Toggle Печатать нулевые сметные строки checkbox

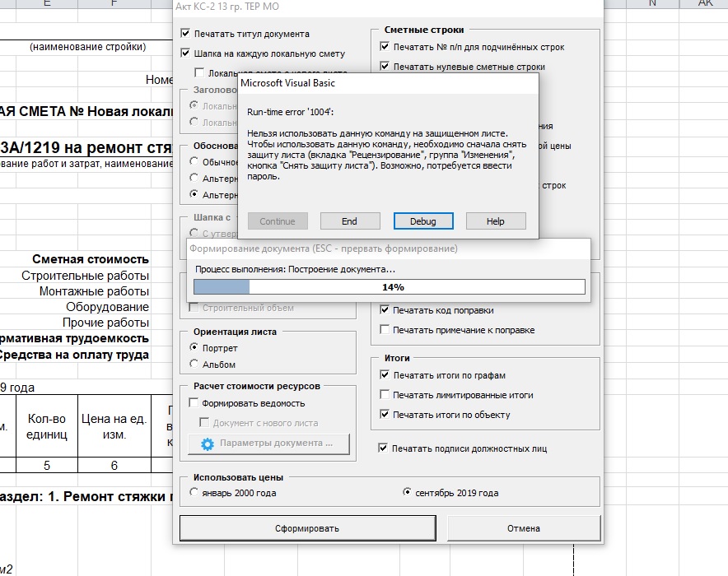pos(385,66)
